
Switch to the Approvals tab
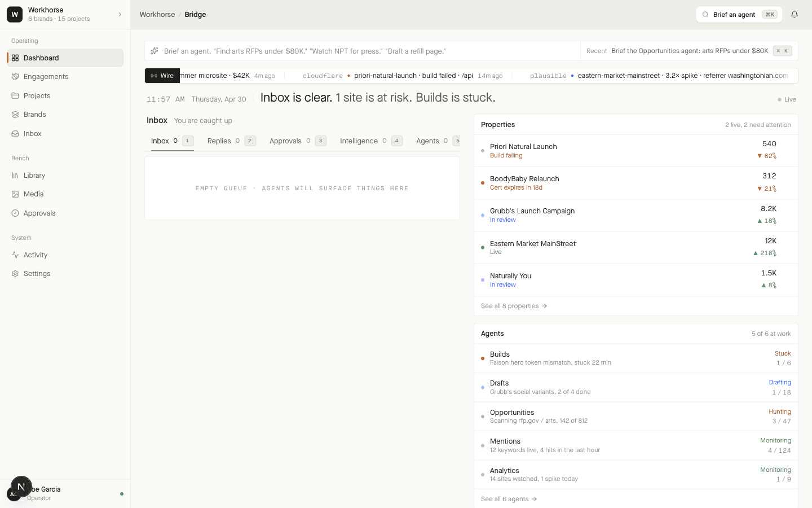[x=298, y=141]
